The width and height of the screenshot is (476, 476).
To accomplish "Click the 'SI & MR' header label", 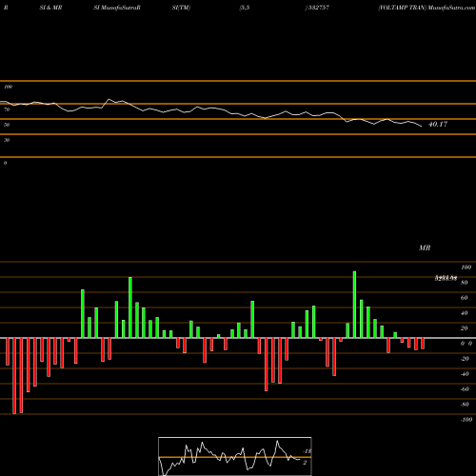I will pos(50,8).
